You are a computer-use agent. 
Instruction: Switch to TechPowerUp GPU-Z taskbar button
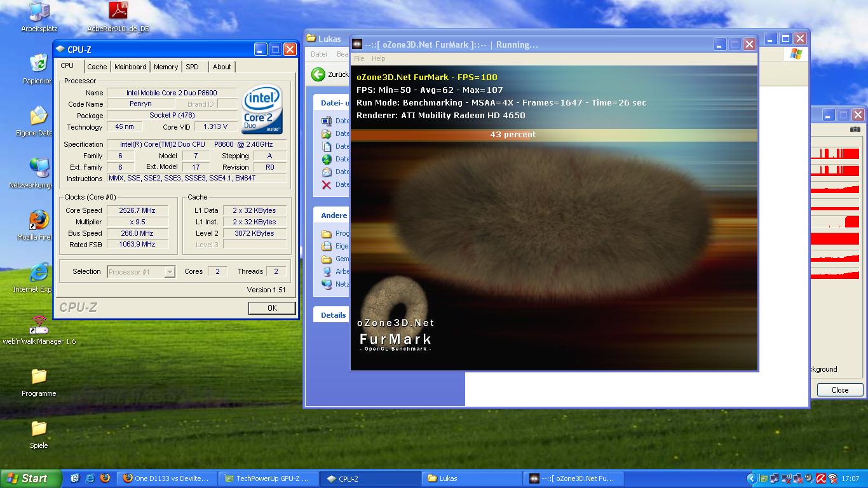point(268,478)
